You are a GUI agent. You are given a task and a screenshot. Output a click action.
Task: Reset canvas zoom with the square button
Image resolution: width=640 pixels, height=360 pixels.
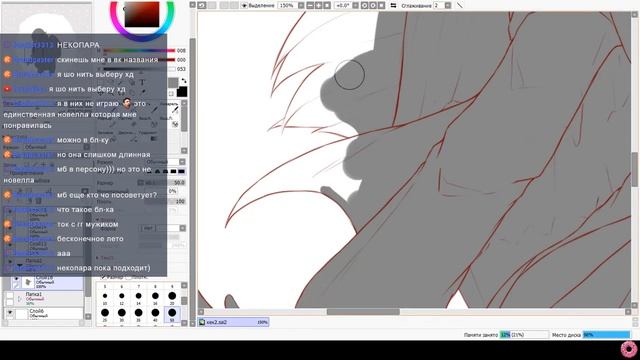[327, 5]
